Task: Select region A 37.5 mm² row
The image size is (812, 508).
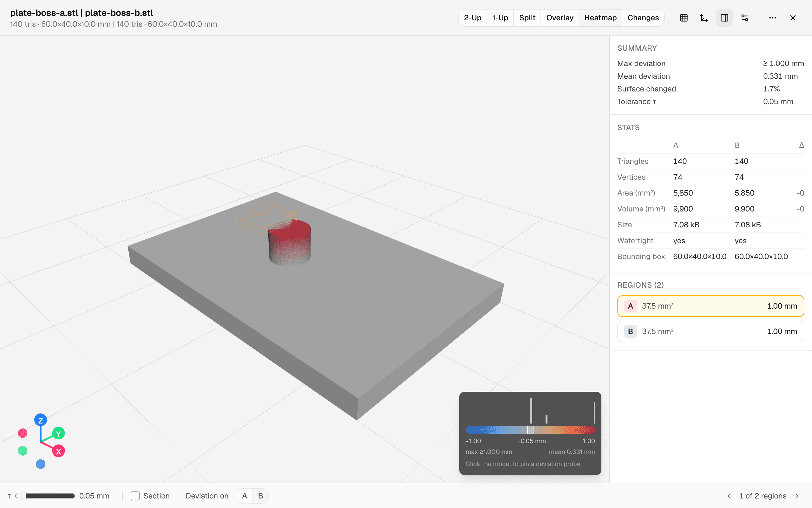Action: 711,306
